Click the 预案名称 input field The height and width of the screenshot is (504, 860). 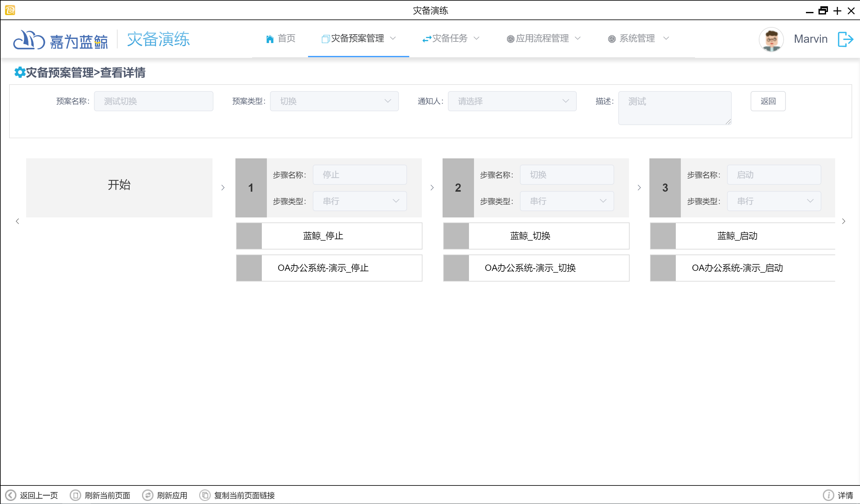coord(154,101)
